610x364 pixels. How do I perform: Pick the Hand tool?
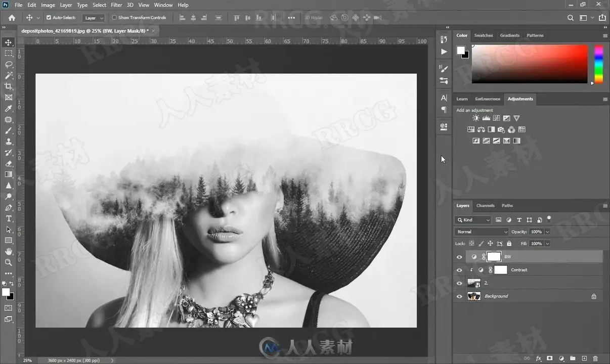(x=9, y=251)
